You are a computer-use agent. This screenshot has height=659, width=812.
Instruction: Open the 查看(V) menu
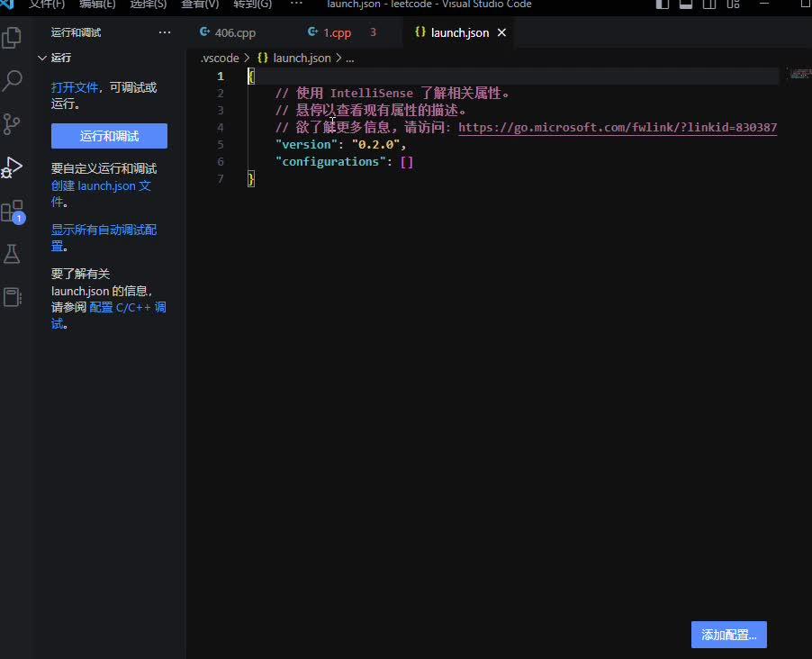(200, 5)
